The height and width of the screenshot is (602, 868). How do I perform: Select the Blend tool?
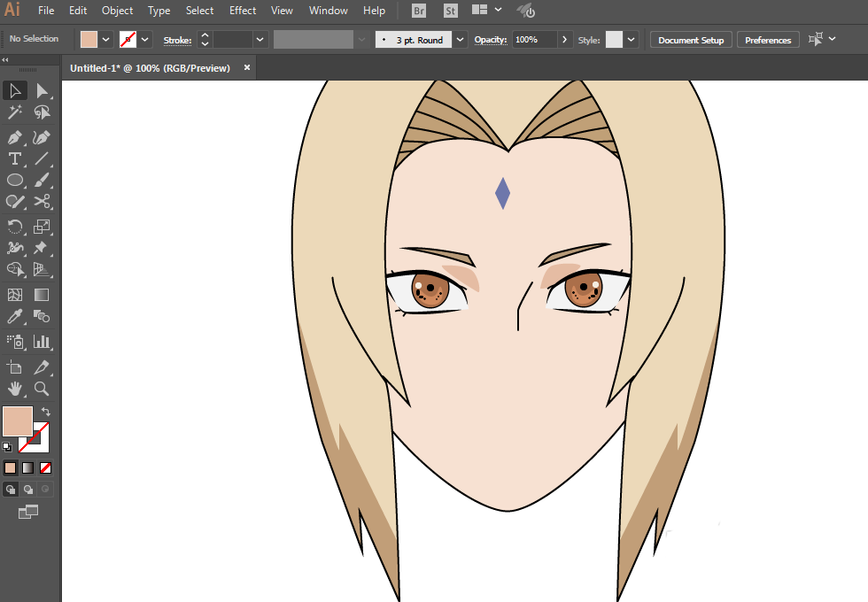(42, 317)
